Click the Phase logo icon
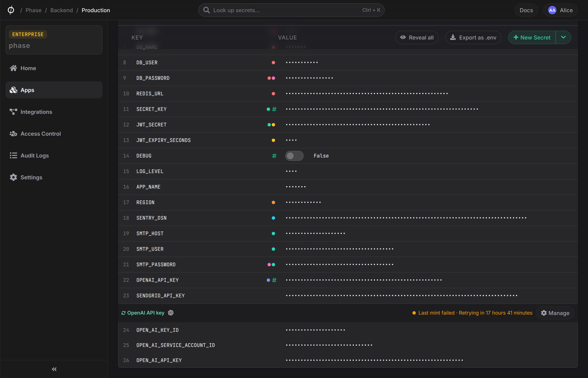588x378 pixels. [11, 10]
